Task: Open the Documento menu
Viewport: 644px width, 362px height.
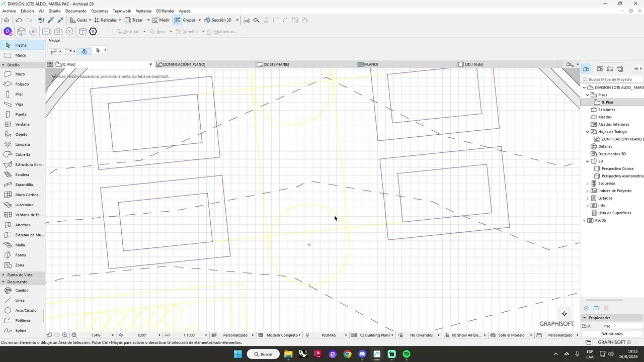Action: tap(76, 11)
